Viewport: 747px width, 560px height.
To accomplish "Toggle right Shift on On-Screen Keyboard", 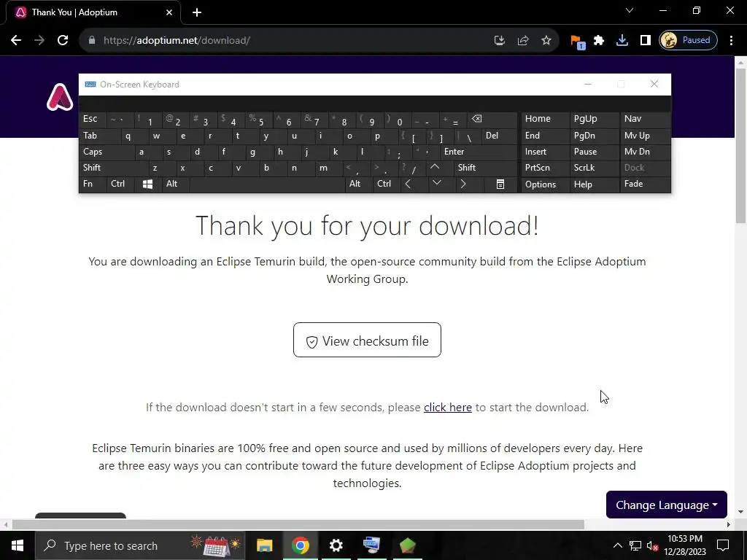I will (485, 168).
